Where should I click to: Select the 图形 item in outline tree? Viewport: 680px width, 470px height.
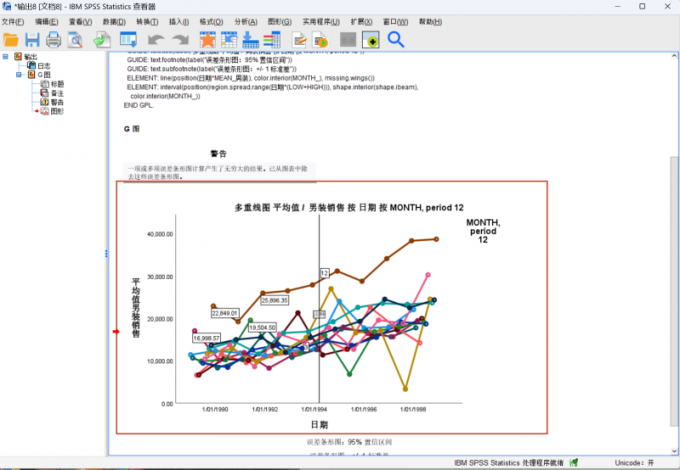(57, 111)
